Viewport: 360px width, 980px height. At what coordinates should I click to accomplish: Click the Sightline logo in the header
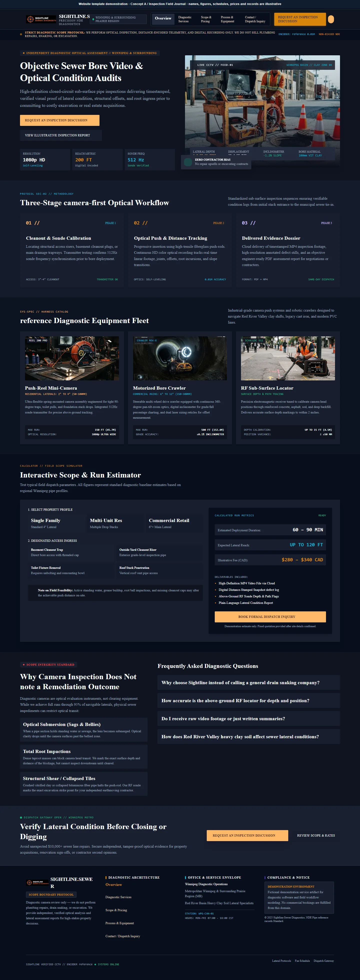(41, 19)
